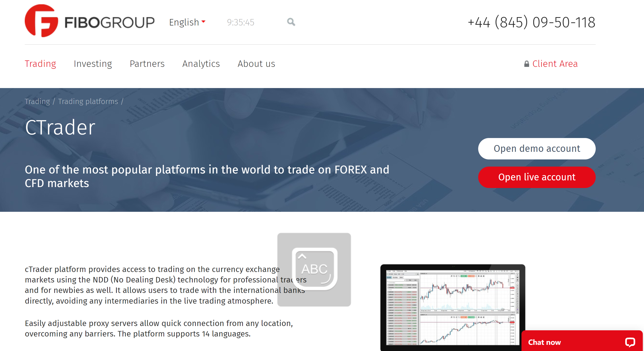Open the Trading menu

[x=40, y=64]
